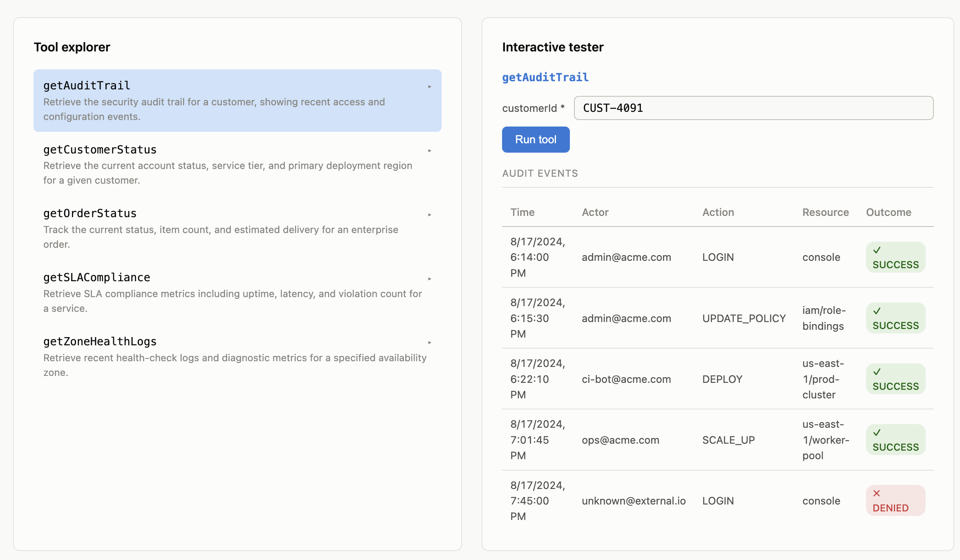Click the 7:01:45 PM timestamp cell
Screen dimensions: 960x560
coord(538,440)
